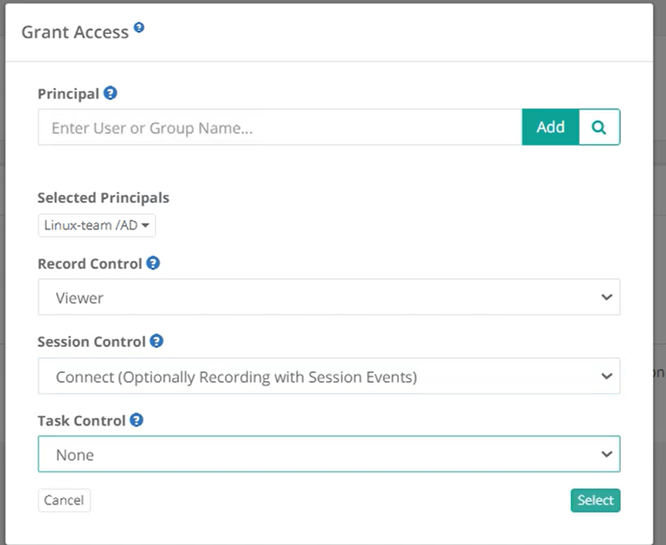Screen dimensions: 666x545
Task: Click the Record Control label text
Action: 90,264
